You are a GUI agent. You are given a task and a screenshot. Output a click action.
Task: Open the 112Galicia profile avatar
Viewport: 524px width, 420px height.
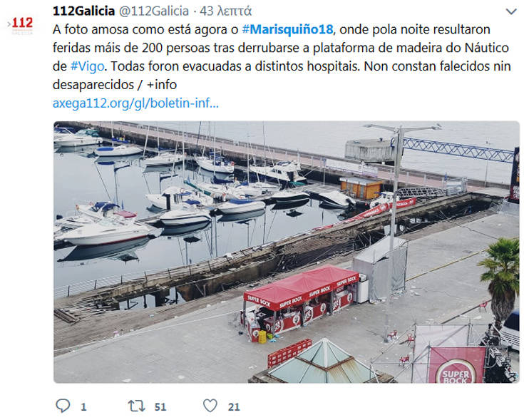(x=22, y=25)
